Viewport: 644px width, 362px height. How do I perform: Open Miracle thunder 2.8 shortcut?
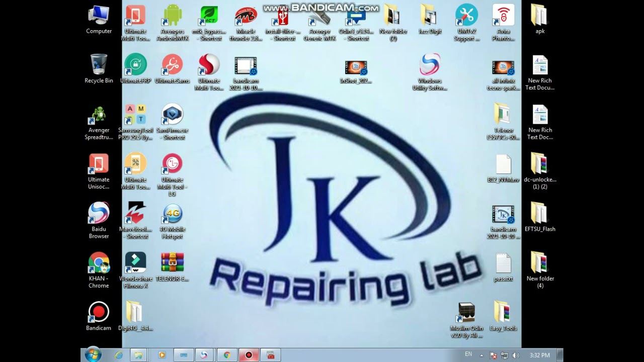[x=246, y=23]
